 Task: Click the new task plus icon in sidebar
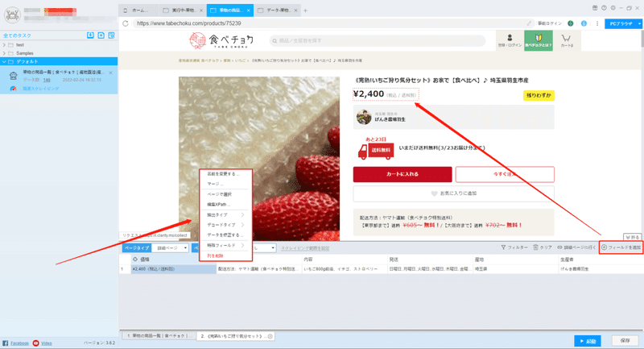click(101, 35)
